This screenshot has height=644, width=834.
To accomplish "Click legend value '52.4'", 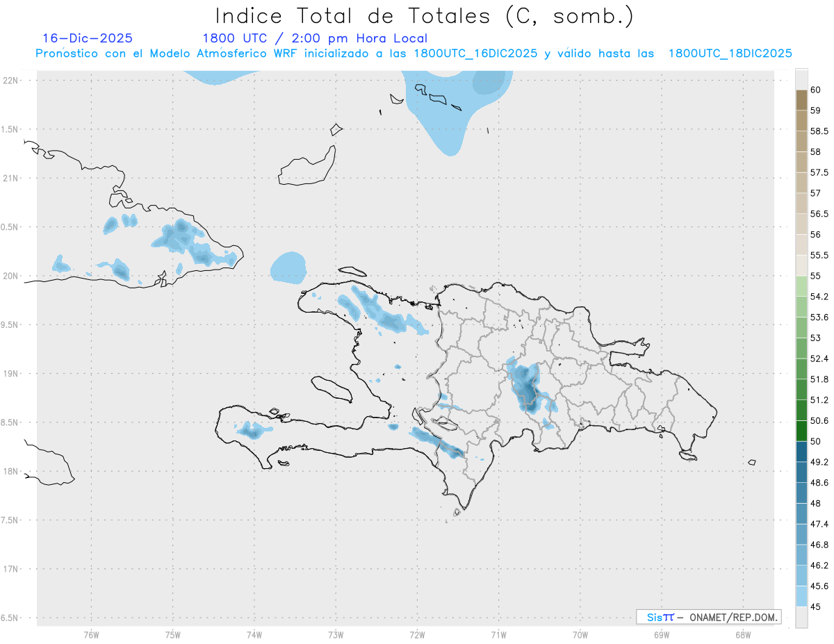I will pos(819,358).
